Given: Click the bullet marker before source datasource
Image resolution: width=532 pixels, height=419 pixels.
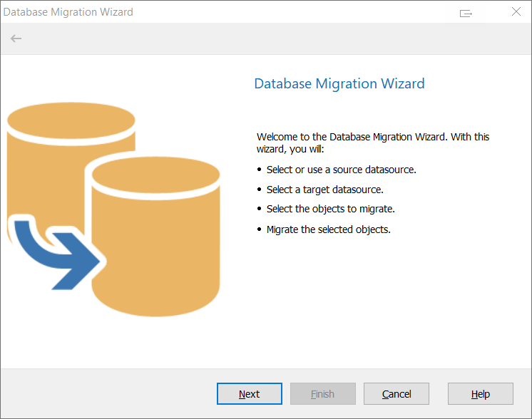Looking at the screenshot, I should click(258, 170).
